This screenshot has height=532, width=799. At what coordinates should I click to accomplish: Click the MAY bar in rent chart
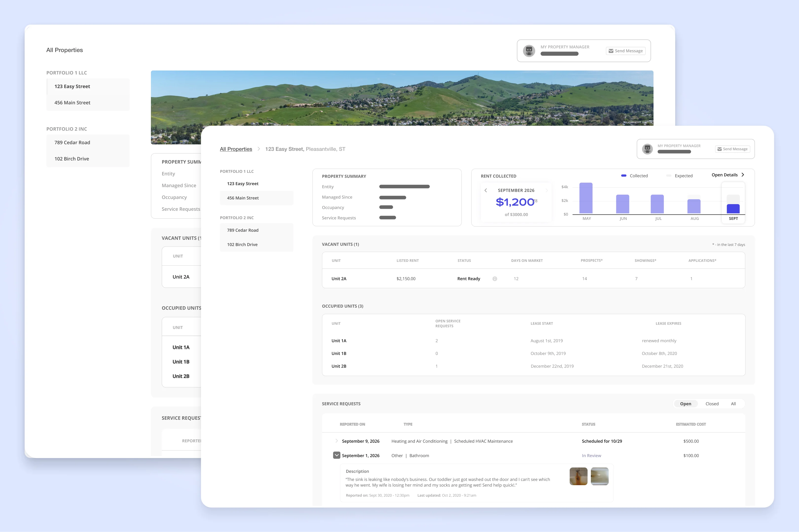[x=586, y=198]
